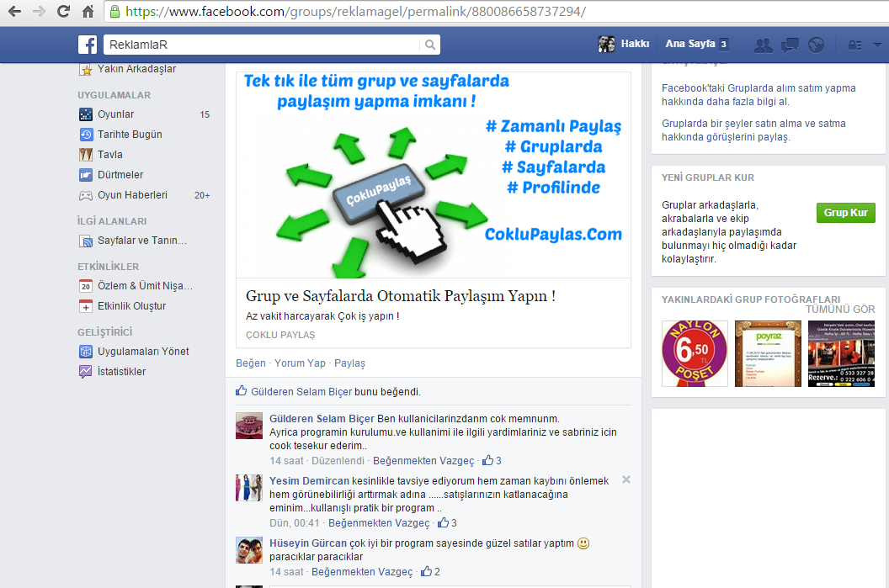Screen dimensions: 889x588
Task: Click the Dürtmeler poke icon
Action: tap(86, 175)
